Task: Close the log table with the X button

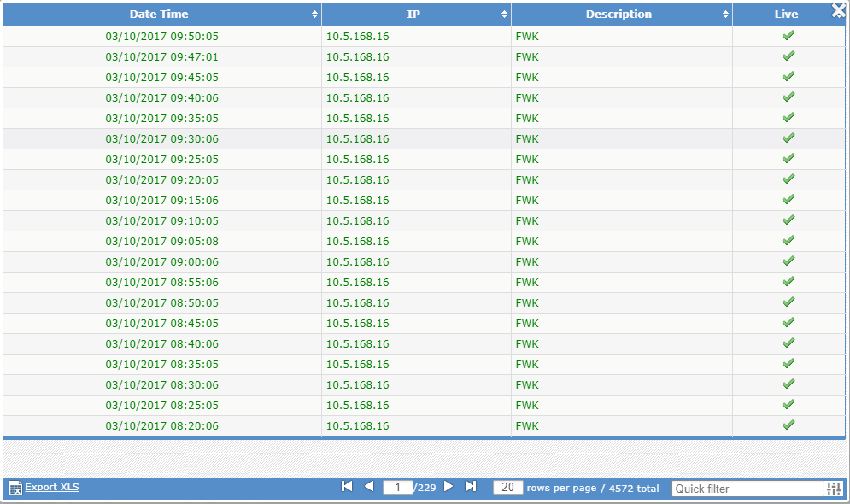Action: point(836,10)
